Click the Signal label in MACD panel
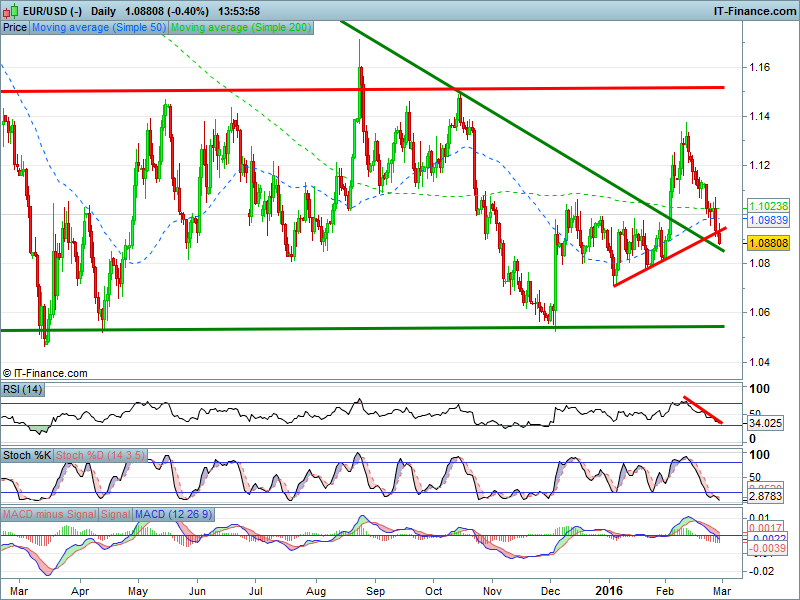 [x=115, y=514]
